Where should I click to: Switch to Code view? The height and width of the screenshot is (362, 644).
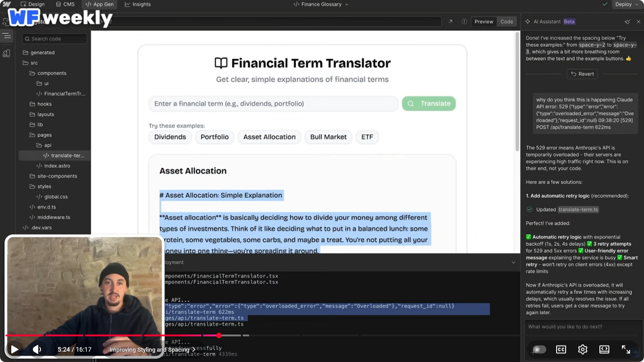[x=507, y=22]
